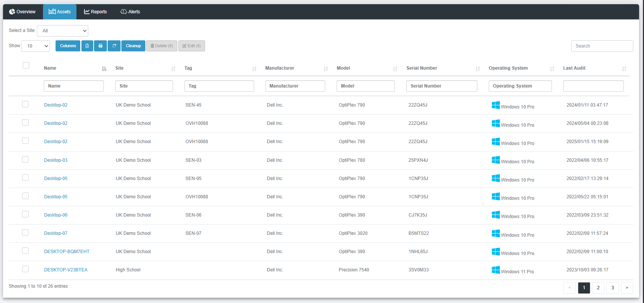Click the 'Precision 7540' model cell
Viewport: 644px width, 303px height.
354,270
